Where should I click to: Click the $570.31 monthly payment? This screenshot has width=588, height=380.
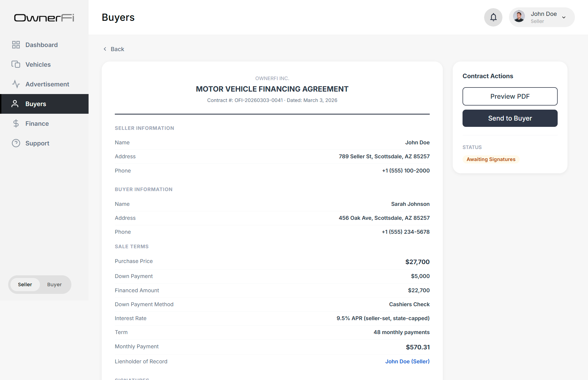[x=418, y=347]
